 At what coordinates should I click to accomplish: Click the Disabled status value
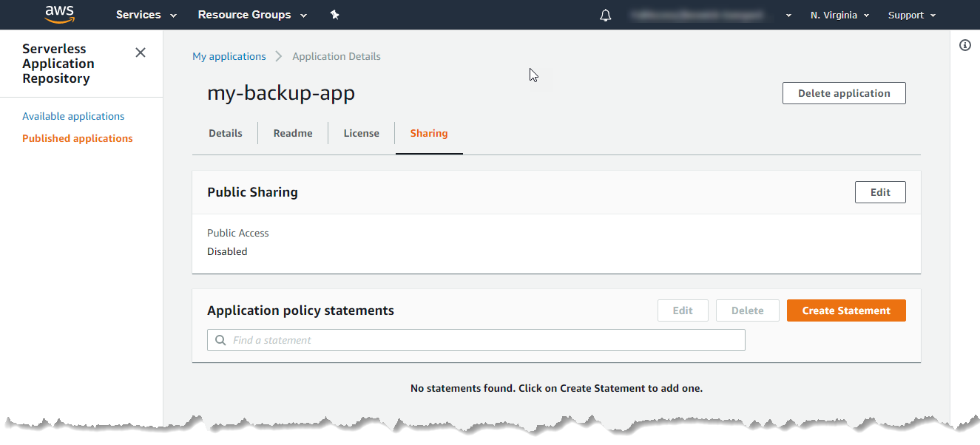coord(227,251)
